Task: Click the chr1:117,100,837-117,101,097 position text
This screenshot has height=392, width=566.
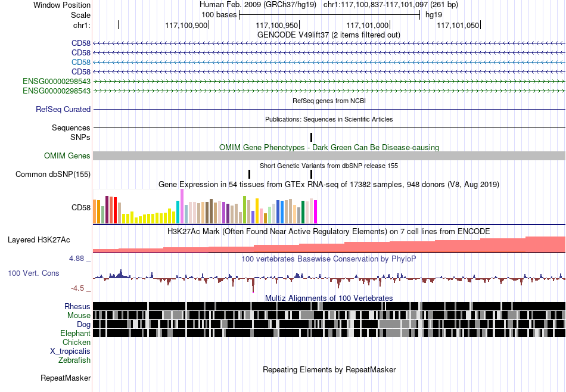Action: click(376, 5)
